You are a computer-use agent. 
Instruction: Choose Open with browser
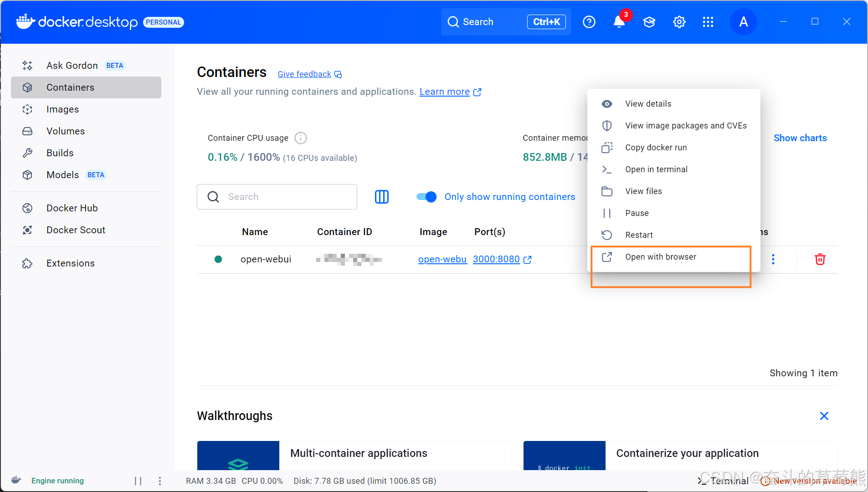674,257
